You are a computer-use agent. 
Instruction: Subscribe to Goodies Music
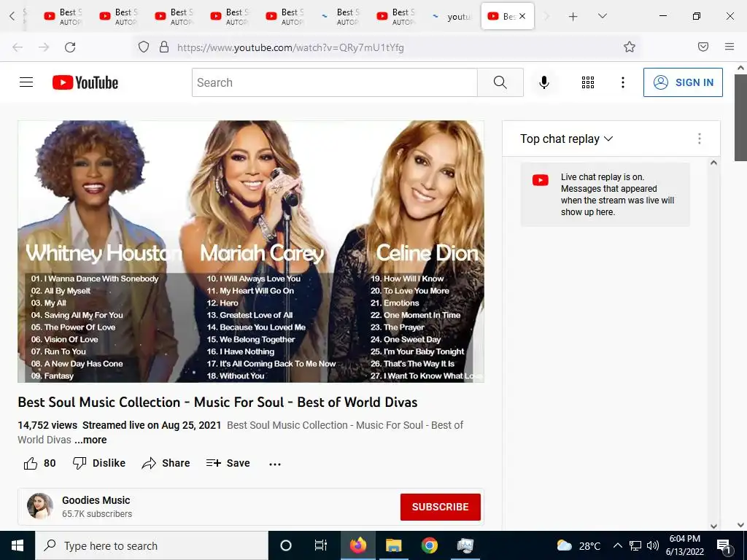tap(440, 507)
